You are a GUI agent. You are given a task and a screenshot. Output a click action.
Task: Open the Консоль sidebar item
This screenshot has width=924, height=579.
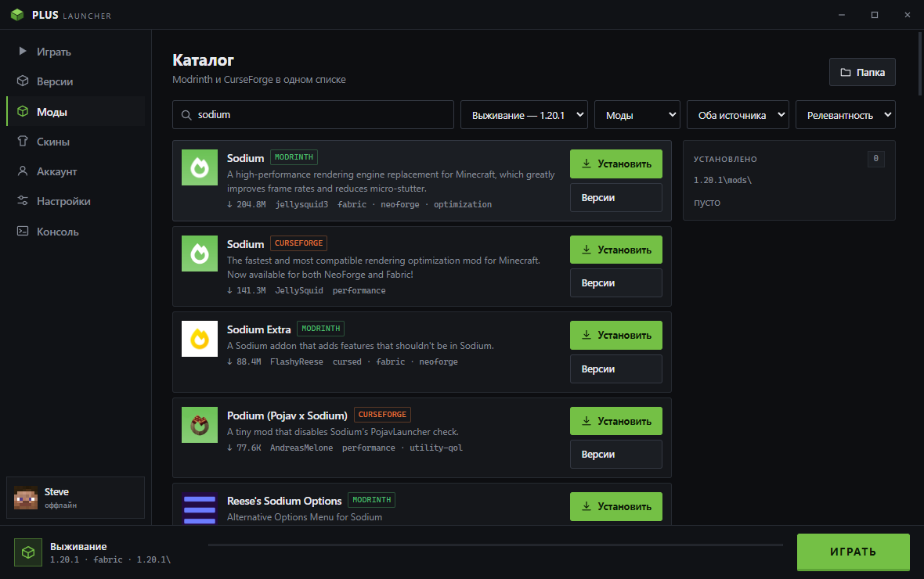tap(75, 232)
